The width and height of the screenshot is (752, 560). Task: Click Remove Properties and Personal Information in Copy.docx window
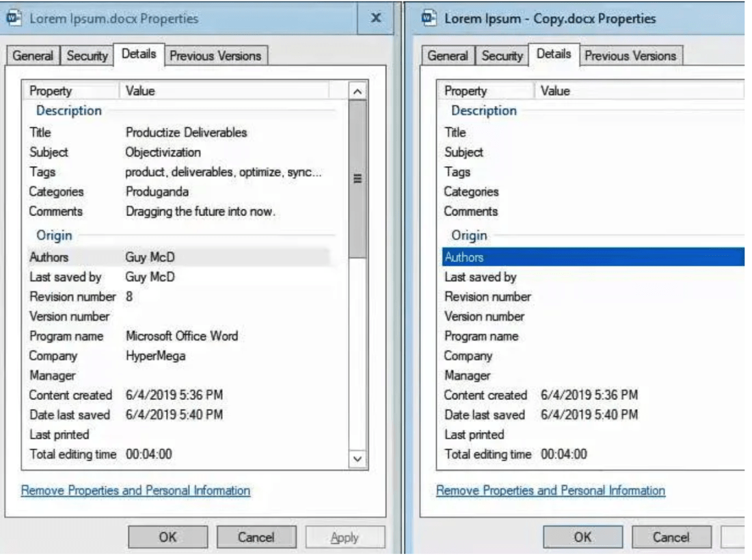pyautogui.click(x=550, y=490)
